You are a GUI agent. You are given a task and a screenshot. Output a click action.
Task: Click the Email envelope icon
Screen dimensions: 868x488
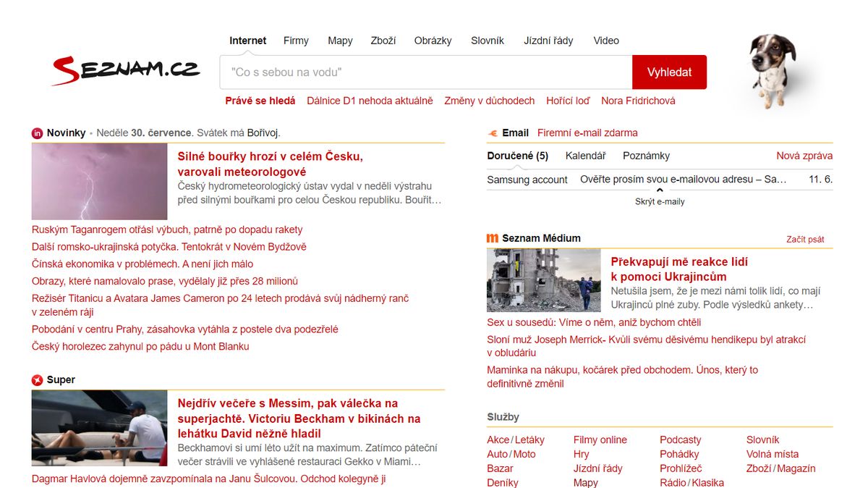pyautogui.click(x=493, y=133)
